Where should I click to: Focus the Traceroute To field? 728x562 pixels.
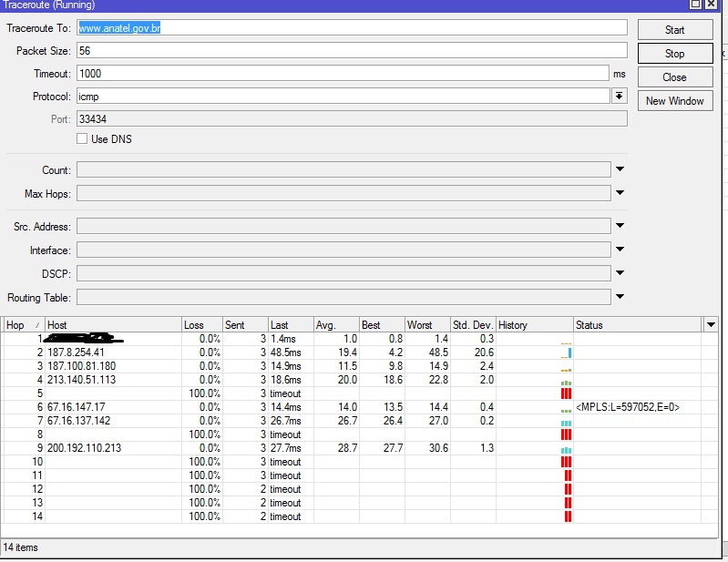[x=352, y=28]
